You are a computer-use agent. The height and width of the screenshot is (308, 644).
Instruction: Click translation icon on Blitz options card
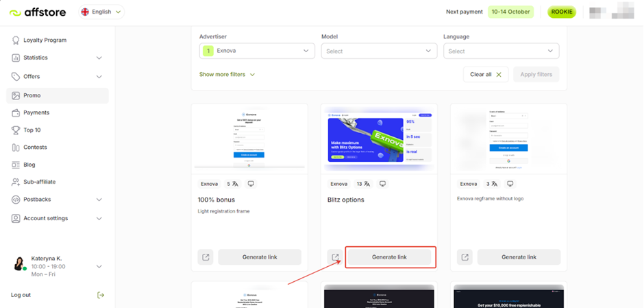pos(367,184)
